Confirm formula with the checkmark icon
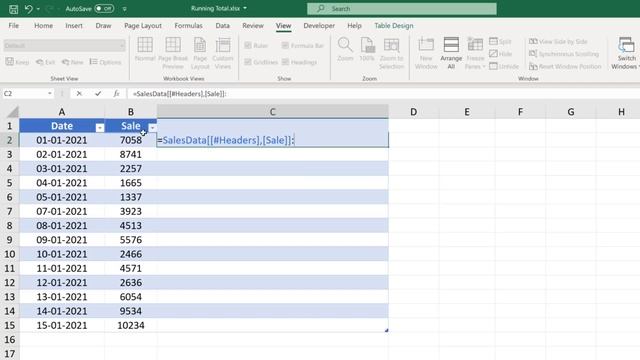The image size is (640, 360). pos(98,93)
